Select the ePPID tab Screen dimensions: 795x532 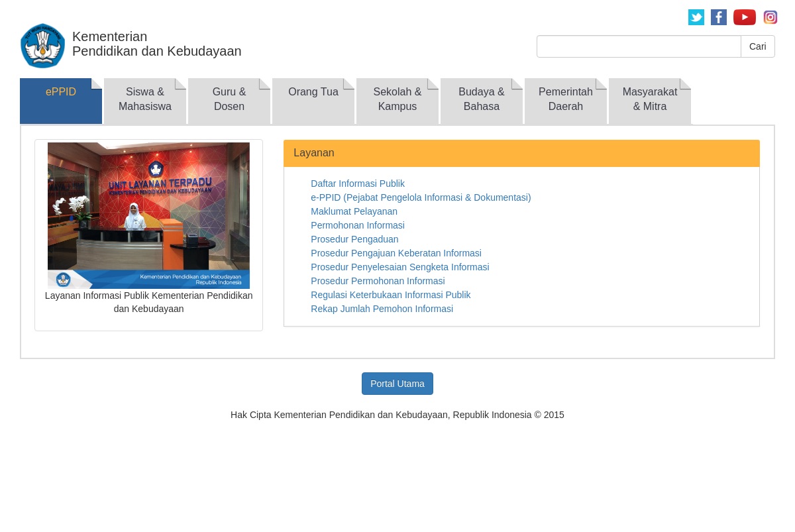pos(61,101)
